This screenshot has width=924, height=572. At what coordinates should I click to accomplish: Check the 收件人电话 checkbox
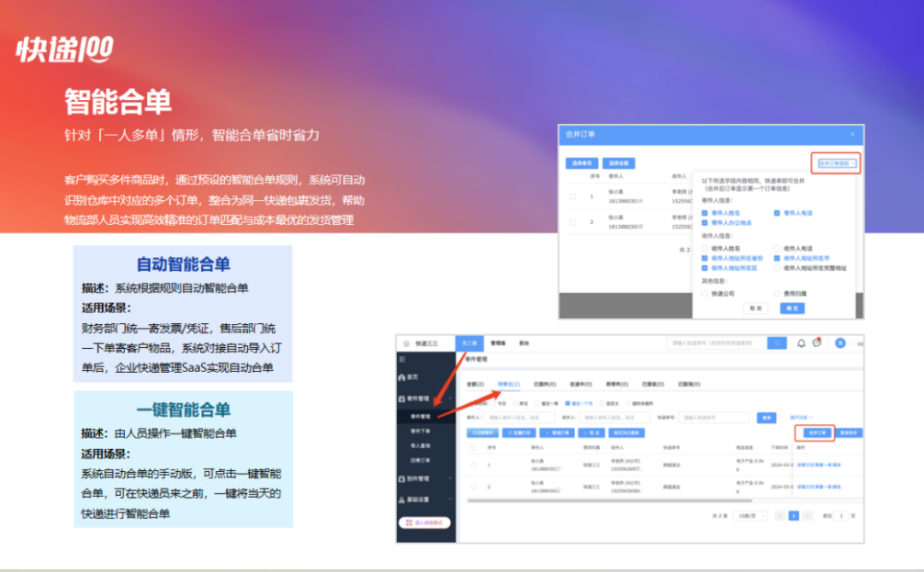tap(777, 249)
